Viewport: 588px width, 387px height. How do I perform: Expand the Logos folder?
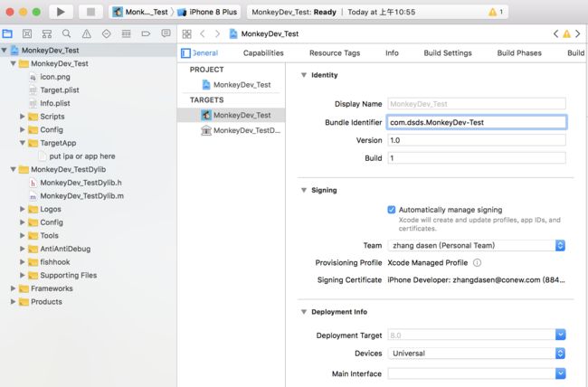coord(22,209)
